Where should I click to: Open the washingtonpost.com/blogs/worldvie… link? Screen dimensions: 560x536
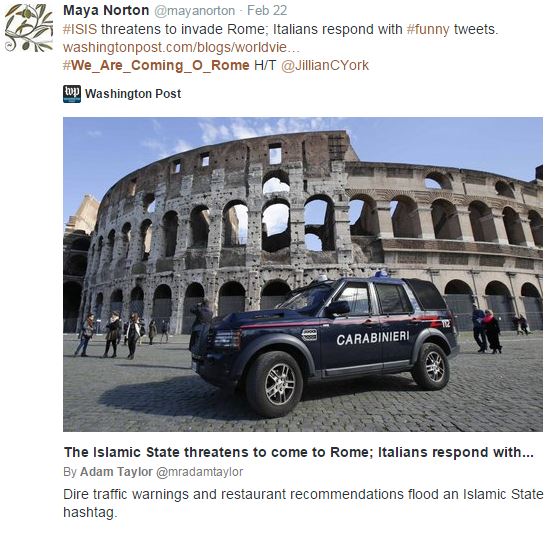181,47
